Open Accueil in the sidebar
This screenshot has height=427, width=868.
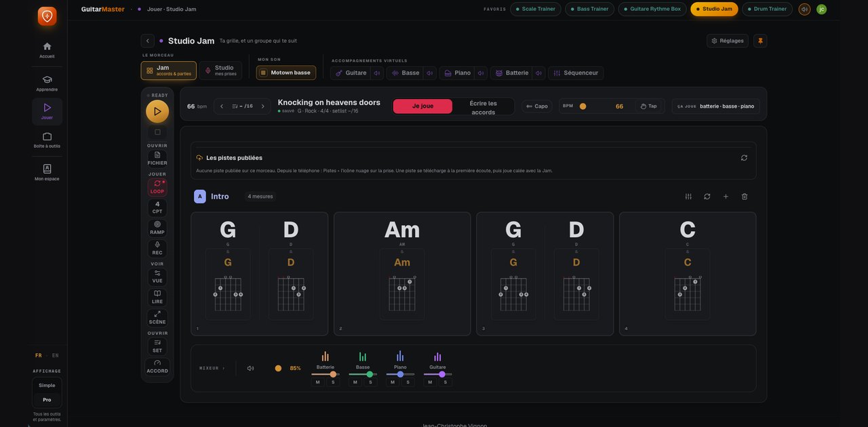(47, 50)
